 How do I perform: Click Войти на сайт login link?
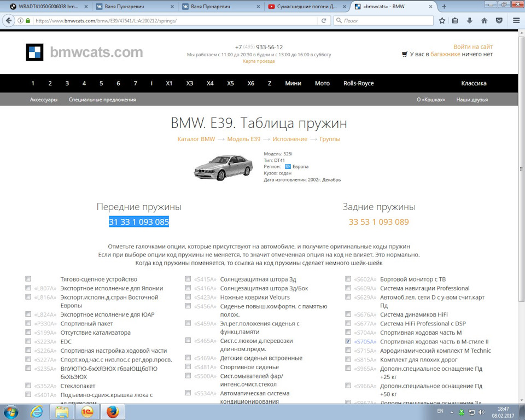pyautogui.click(x=472, y=46)
